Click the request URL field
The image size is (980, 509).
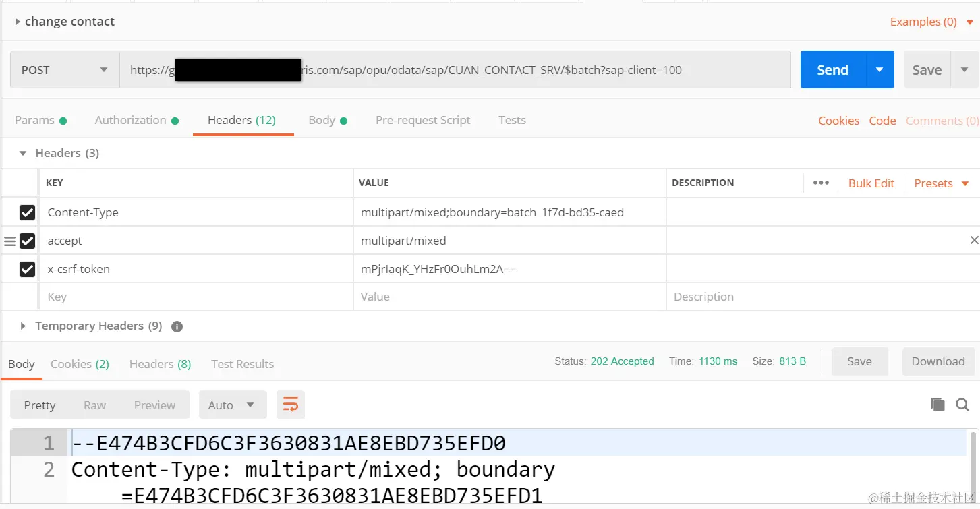455,70
